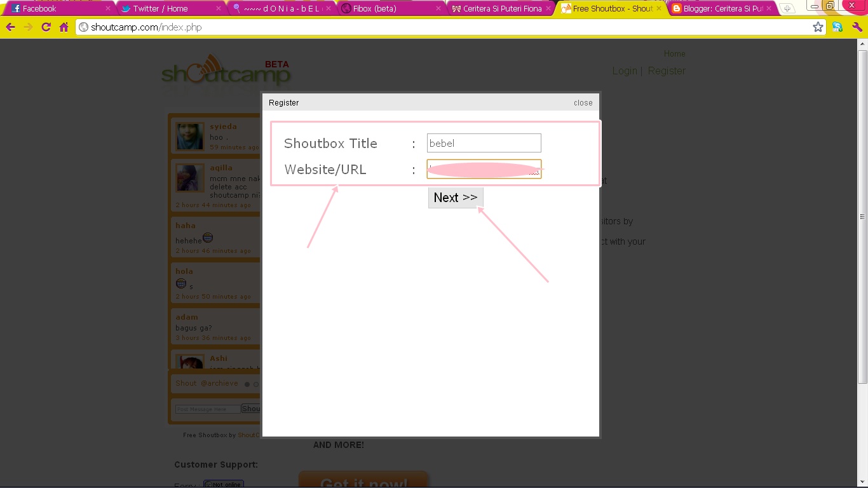Viewport: 868px width, 488px height.
Task: Focus the Website/URL field
Action: [x=484, y=169]
